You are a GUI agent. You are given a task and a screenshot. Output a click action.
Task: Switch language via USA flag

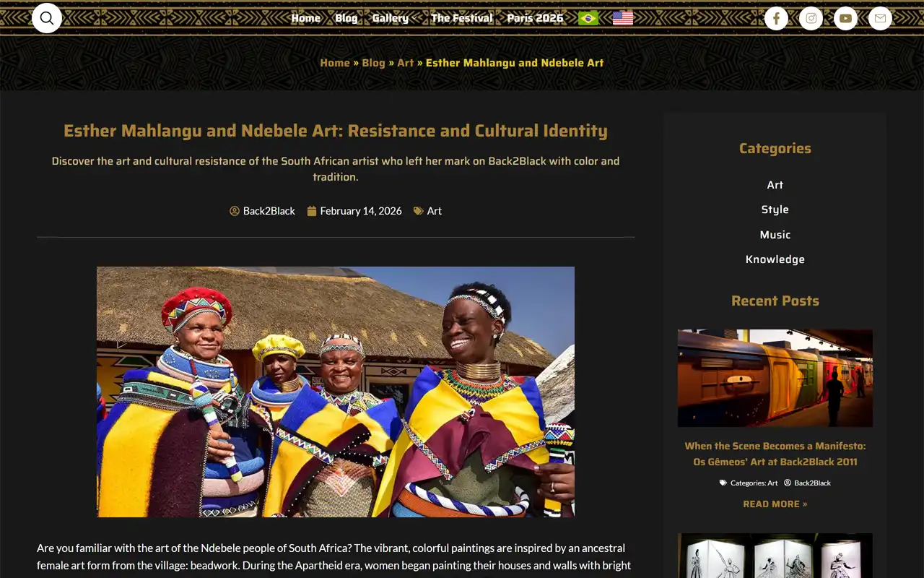point(623,18)
